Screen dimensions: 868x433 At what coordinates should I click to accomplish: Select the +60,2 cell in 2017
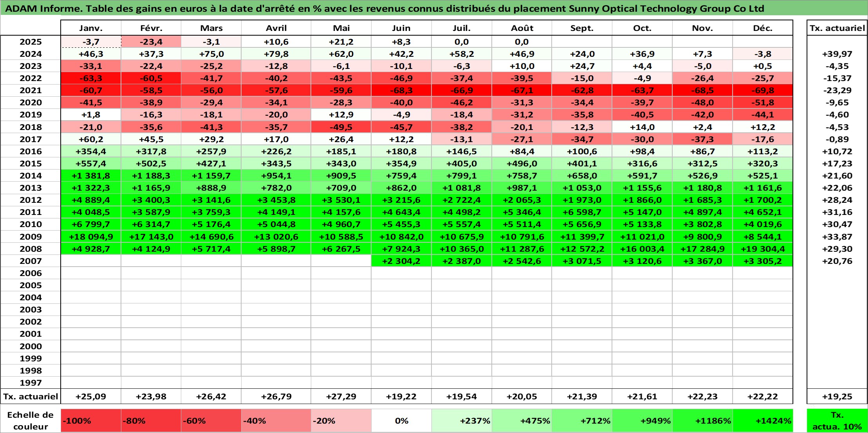click(91, 139)
